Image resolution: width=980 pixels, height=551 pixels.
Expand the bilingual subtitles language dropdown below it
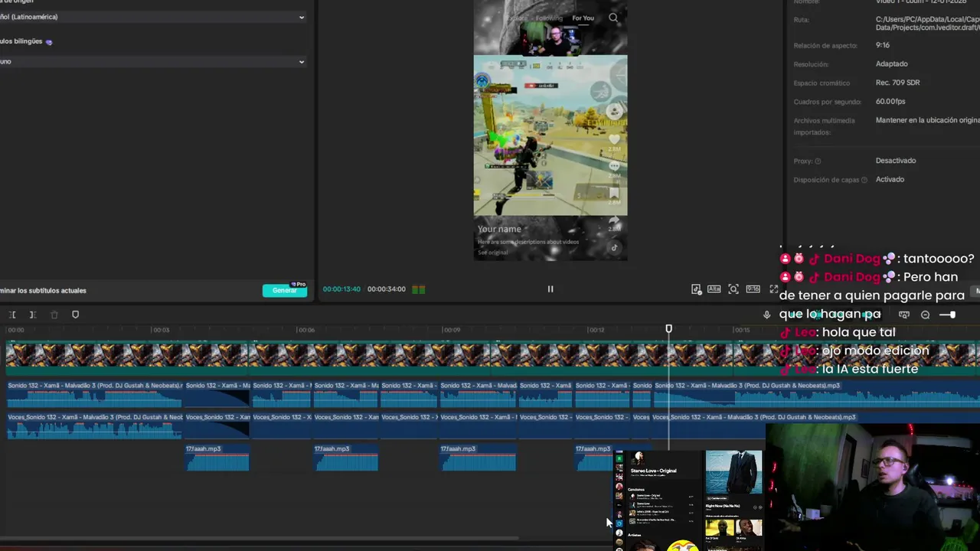coord(153,61)
